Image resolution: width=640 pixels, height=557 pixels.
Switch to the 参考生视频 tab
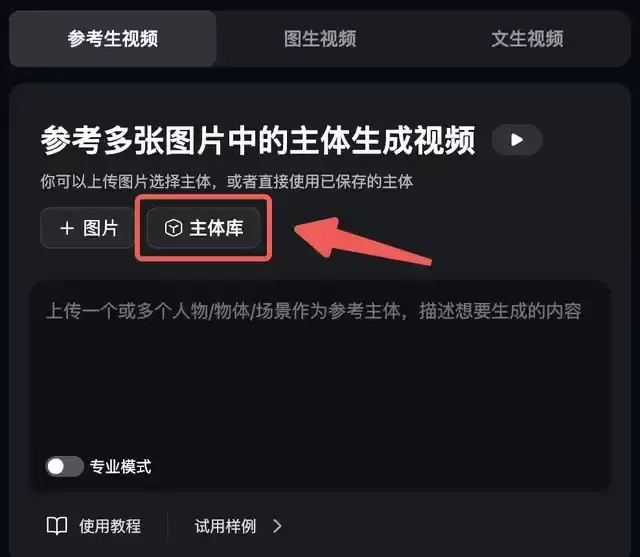coord(113,39)
